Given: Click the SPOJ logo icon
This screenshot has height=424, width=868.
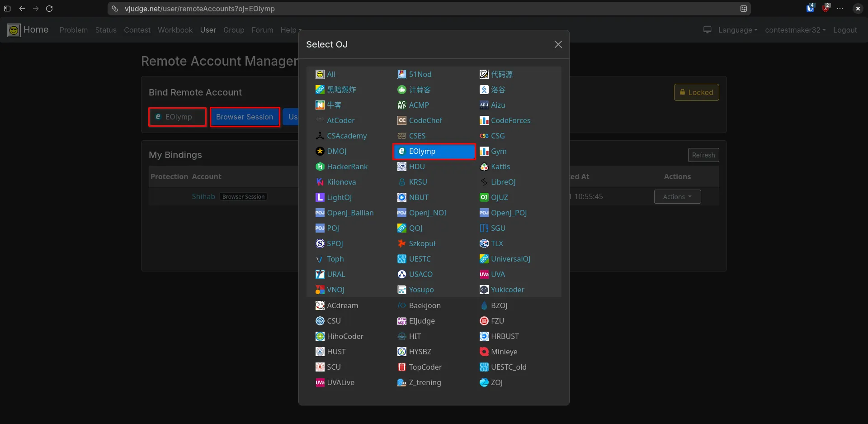Looking at the screenshot, I should pyautogui.click(x=320, y=243).
